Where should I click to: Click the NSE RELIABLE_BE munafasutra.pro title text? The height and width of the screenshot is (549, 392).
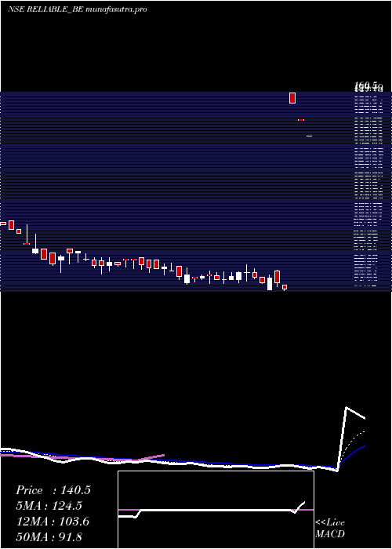click(x=78, y=9)
